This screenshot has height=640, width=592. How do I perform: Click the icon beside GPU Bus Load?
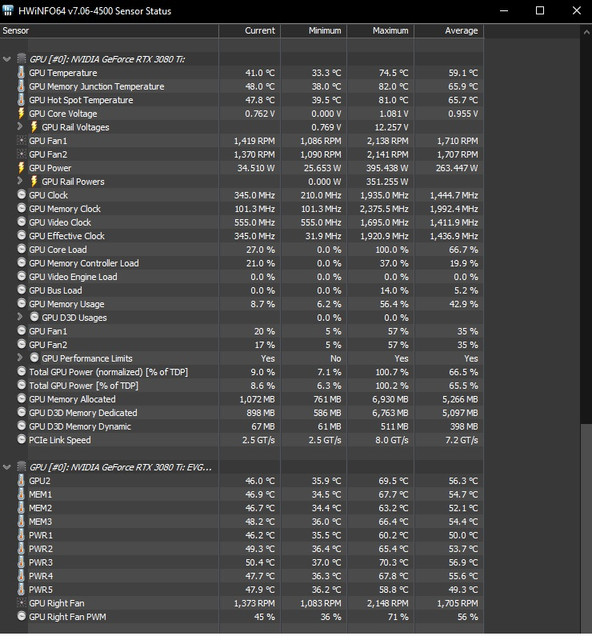click(x=22, y=290)
